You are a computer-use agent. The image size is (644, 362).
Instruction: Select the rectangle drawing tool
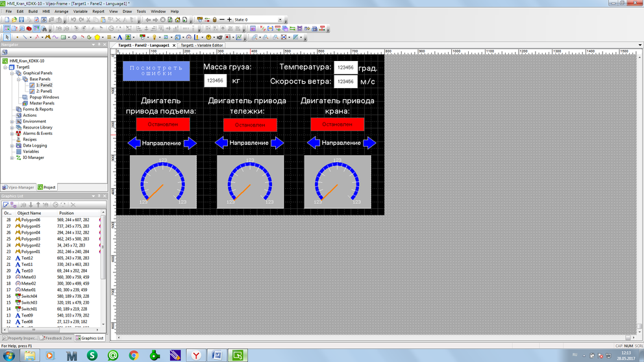(x=63, y=38)
